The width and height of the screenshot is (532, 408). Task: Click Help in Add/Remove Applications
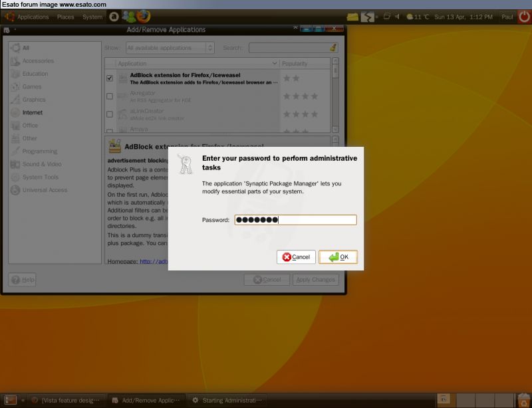pyautogui.click(x=23, y=280)
